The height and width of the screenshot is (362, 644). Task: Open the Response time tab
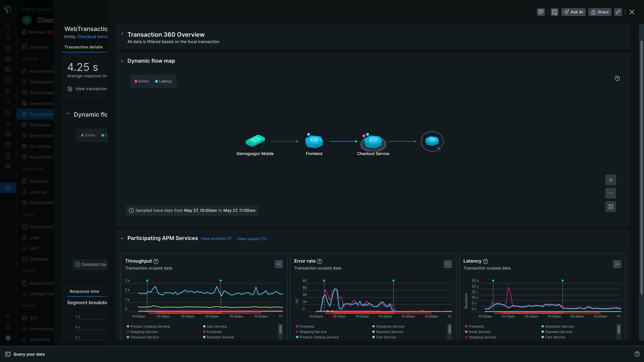84,291
